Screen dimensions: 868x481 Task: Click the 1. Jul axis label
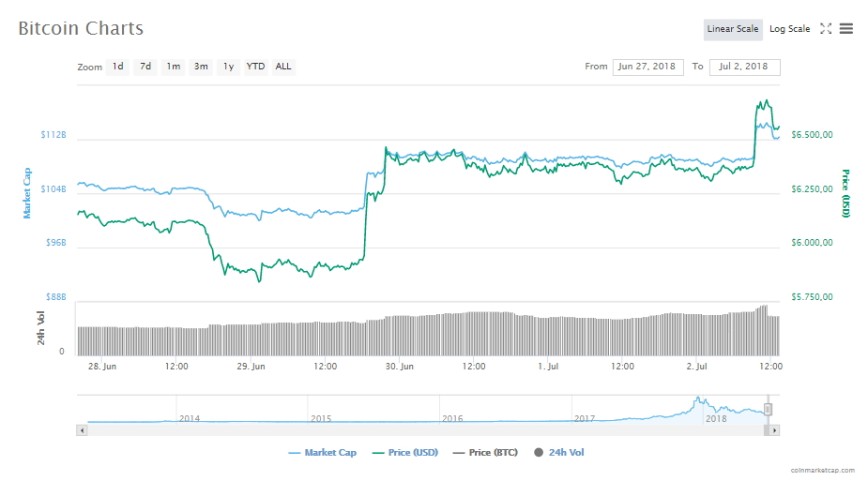(x=548, y=367)
